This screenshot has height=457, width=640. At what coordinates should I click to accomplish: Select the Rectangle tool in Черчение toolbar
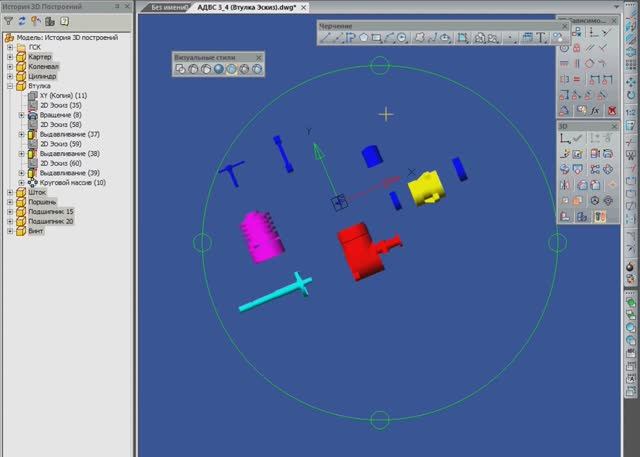click(376, 38)
